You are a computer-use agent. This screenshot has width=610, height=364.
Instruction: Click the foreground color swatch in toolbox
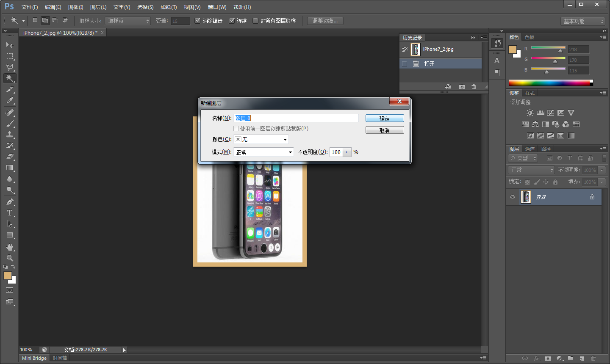[7, 276]
